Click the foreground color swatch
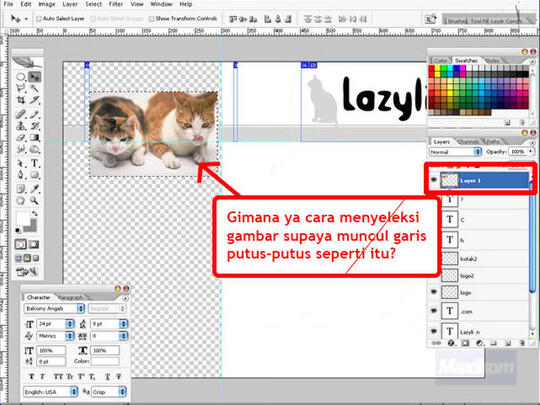This screenshot has width=540, height=405. click(23, 219)
